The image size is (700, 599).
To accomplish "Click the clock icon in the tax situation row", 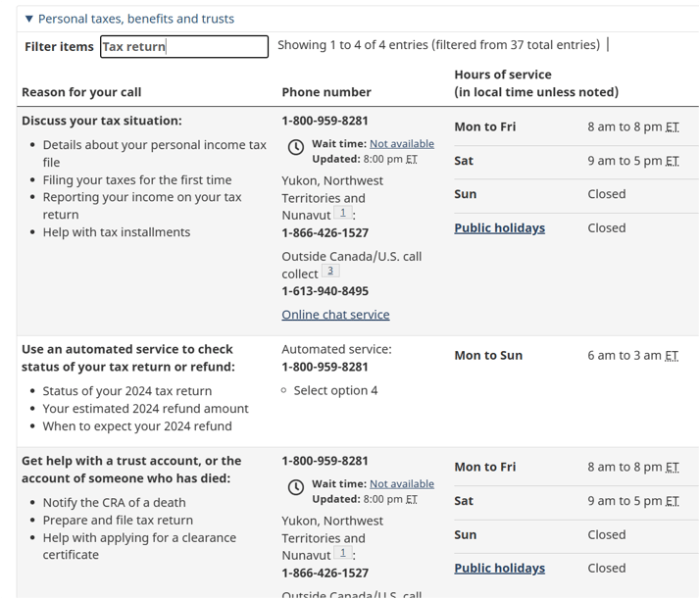I will 296,147.
